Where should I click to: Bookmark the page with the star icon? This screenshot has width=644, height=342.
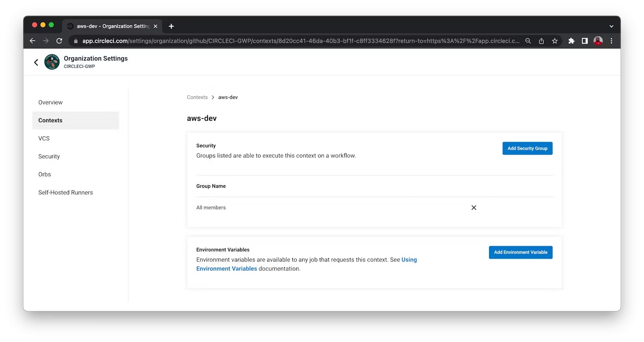(x=555, y=41)
